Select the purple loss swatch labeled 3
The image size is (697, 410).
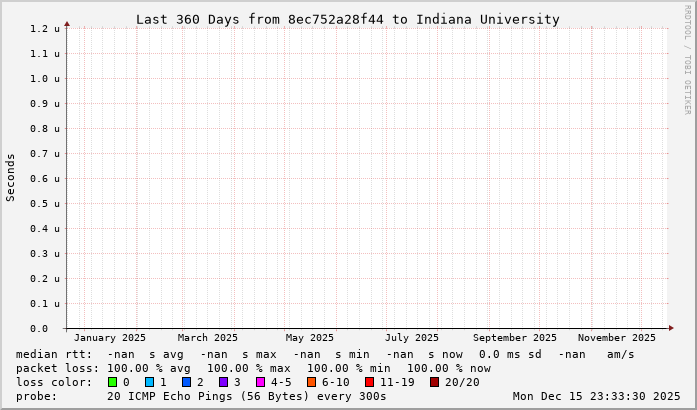coord(224,382)
